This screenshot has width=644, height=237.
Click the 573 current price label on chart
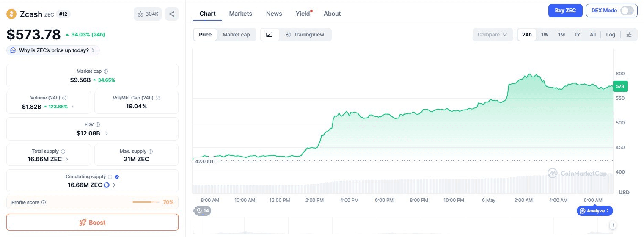point(620,86)
